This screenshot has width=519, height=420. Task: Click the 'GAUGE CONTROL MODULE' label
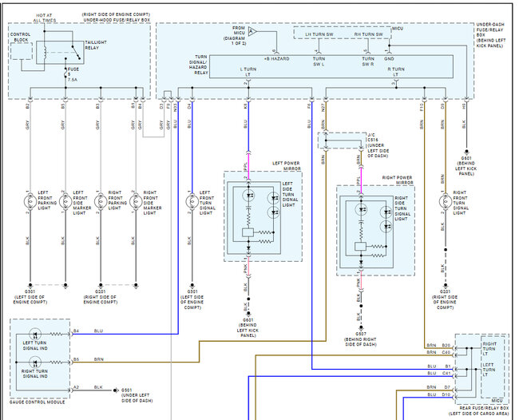[37, 402]
